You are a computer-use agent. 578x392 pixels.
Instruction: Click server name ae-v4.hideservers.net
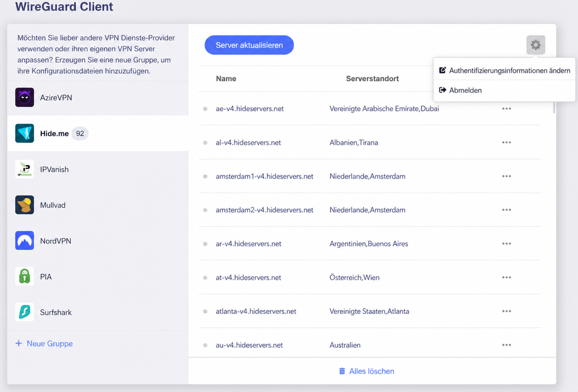tap(249, 109)
